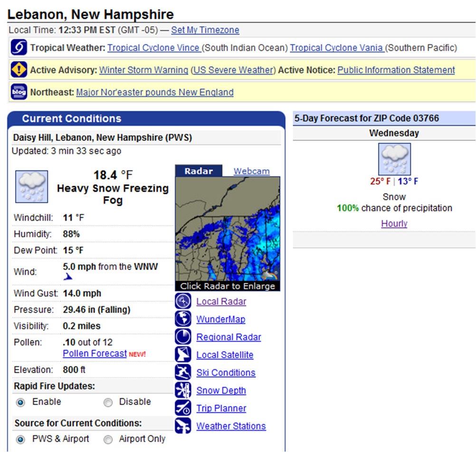Open the WunderMap link

point(221,320)
